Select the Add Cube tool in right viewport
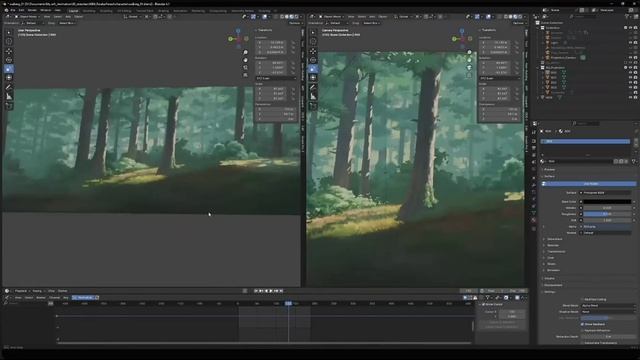Viewport: 640px width, 360px height. click(x=313, y=106)
